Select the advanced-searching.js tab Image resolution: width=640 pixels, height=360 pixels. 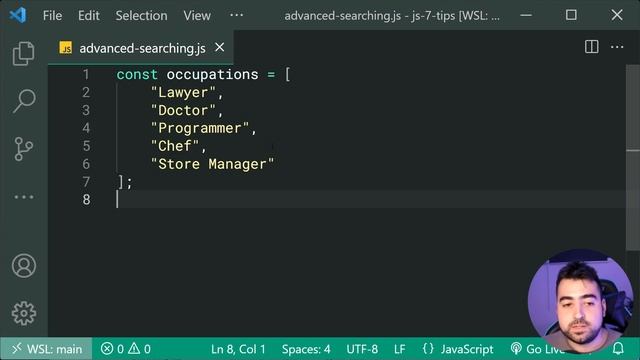click(x=142, y=48)
